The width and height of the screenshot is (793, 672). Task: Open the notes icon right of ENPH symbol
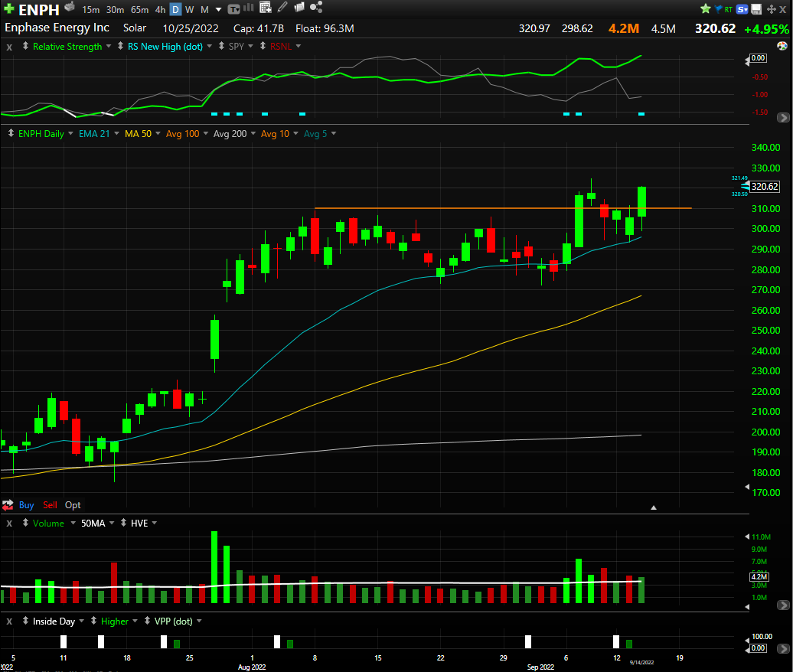click(x=70, y=7)
